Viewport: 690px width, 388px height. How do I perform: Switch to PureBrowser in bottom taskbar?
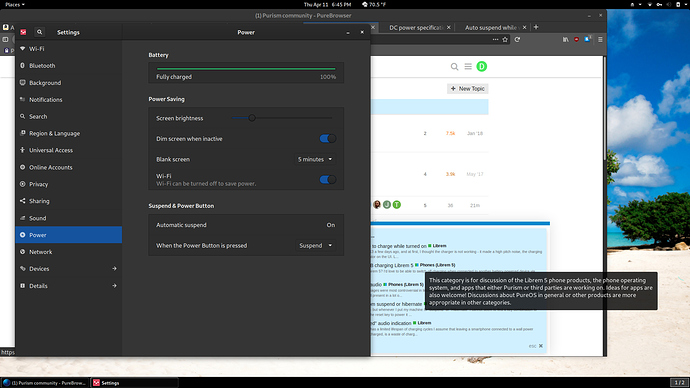pos(45,383)
